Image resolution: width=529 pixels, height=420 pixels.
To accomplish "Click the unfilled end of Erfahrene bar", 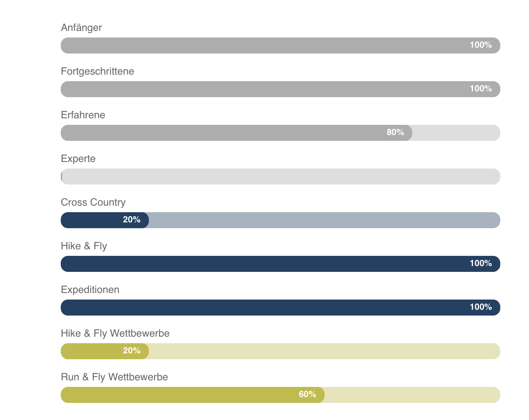I will pos(456,133).
